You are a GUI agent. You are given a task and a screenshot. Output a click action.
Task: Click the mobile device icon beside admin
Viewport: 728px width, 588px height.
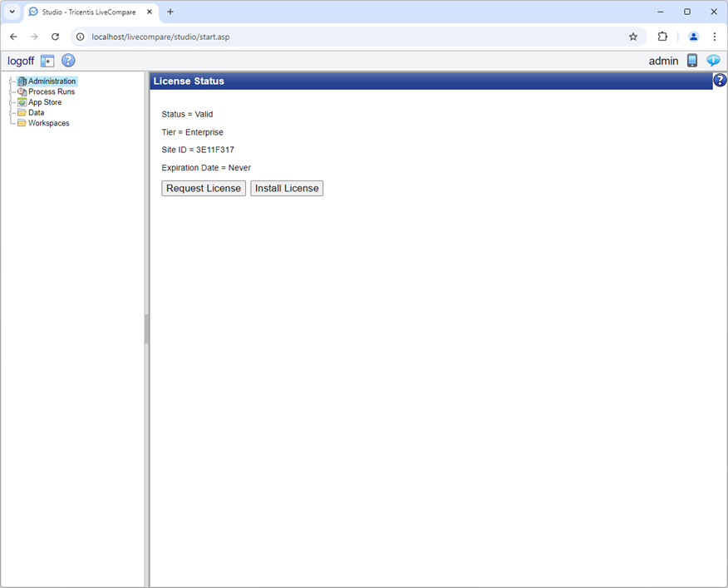(x=692, y=60)
